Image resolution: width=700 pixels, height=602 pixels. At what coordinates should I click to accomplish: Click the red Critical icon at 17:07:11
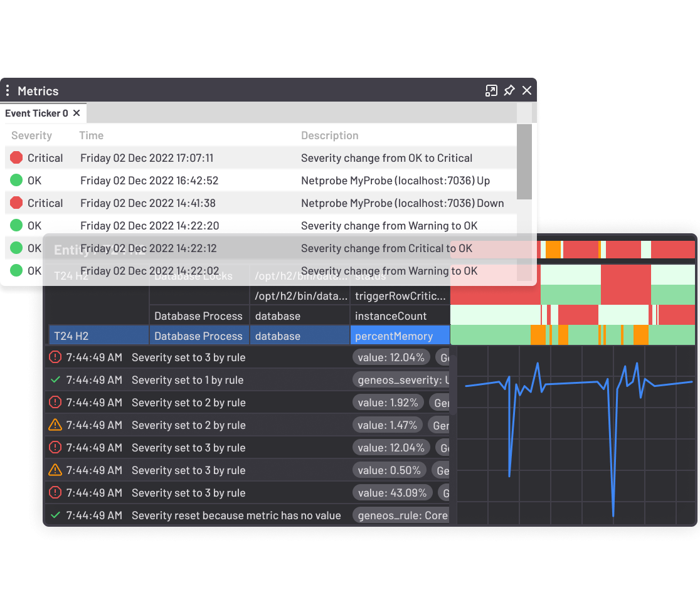[16, 158]
